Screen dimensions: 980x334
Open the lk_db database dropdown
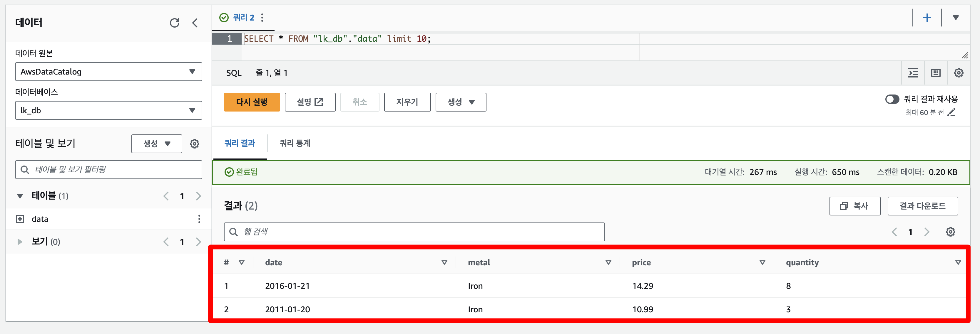click(108, 111)
